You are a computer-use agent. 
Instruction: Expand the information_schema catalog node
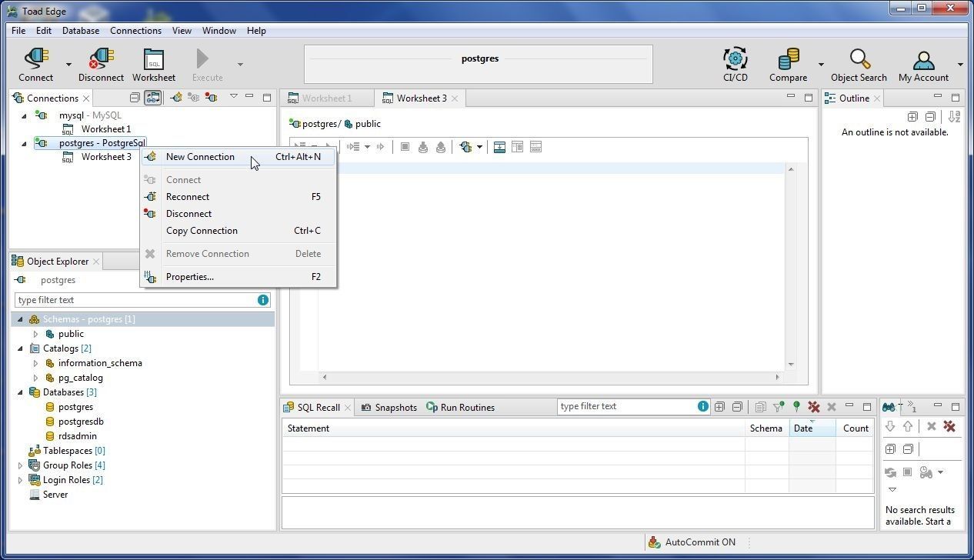(35, 364)
